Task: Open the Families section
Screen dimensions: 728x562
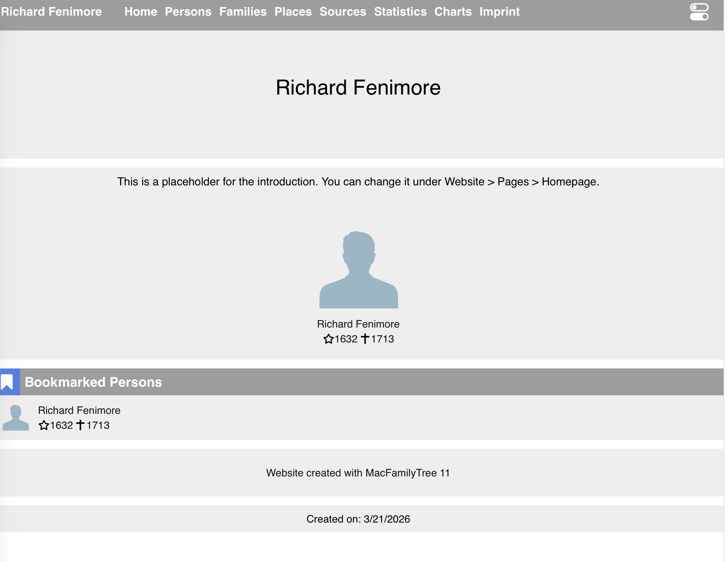Action: point(243,12)
